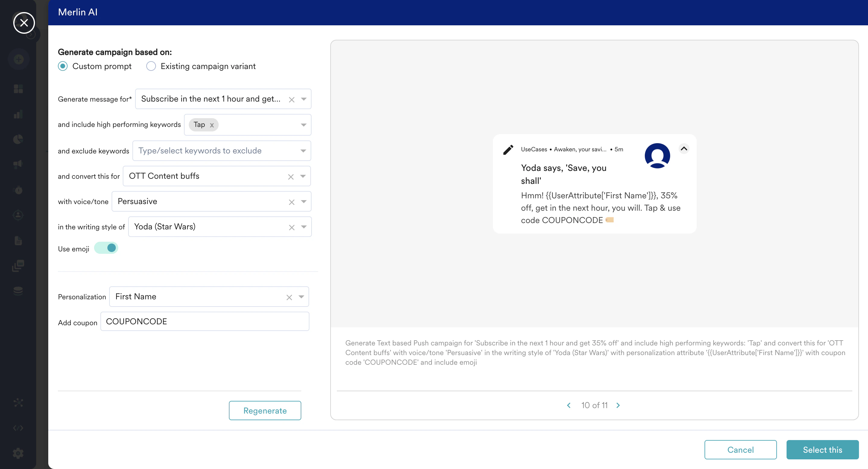Click the Regenerate button
Image resolution: width=868 pixels, height=469 pixels.
click(265, 411)
